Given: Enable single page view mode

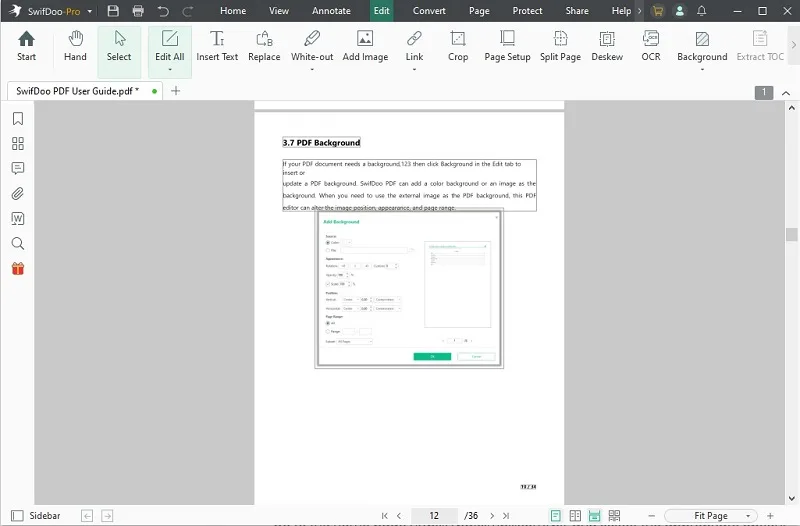Looking at the screenshot, I should (x=556, y=516).
